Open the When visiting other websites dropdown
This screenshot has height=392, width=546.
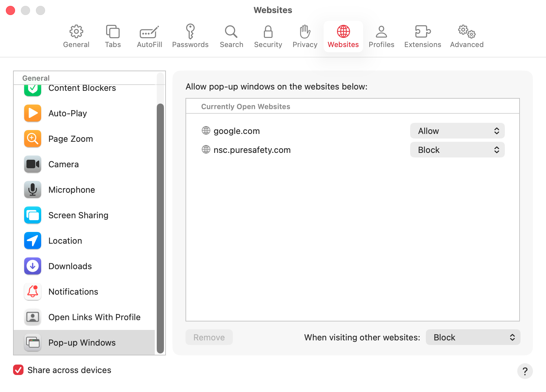473,337
